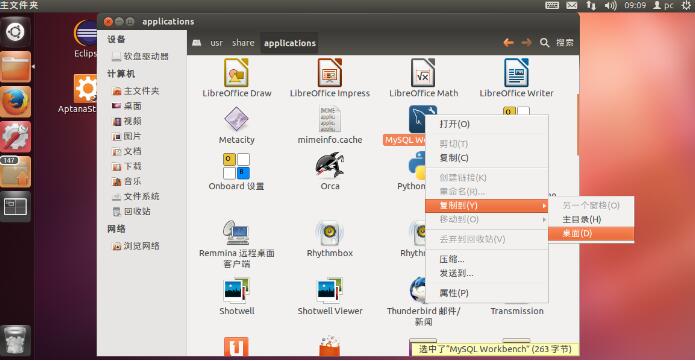The height and width of the screenshot is (361, 695).
Task: Select the Thunderbird 邮件/新闻 icon
Action: [417, 290]
